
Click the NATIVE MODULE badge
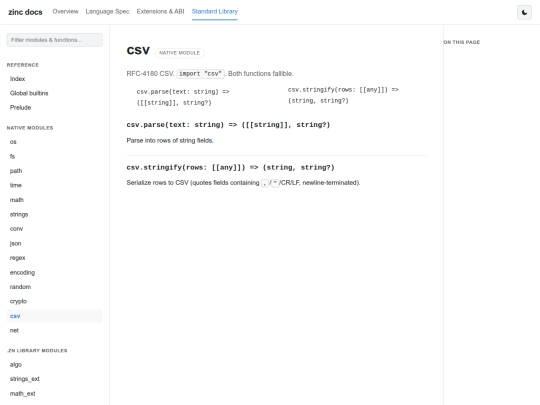coord(179,53)
